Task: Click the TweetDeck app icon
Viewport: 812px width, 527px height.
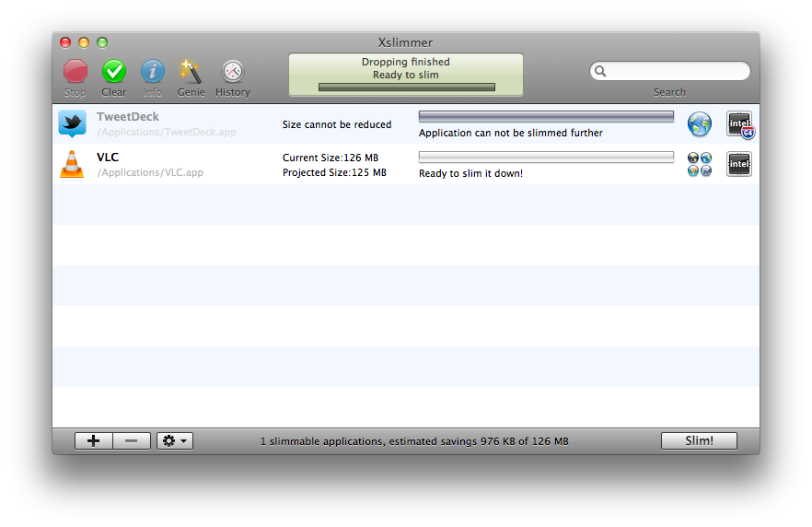Action: click(72, 124)
